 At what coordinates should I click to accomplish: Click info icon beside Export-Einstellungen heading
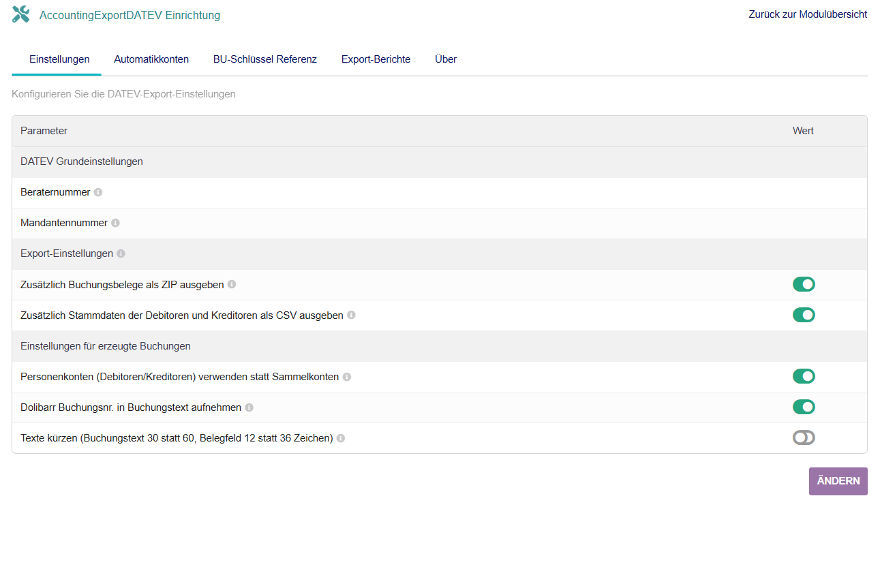121,253
